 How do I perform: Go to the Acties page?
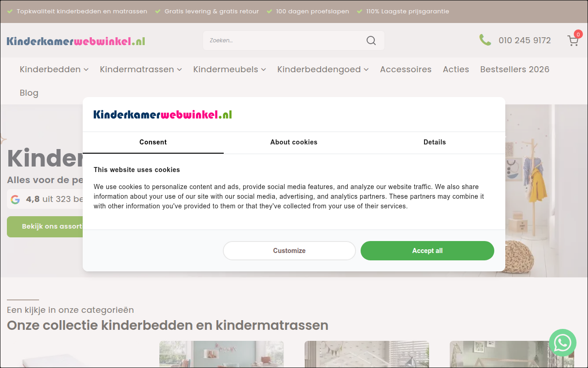456,69
